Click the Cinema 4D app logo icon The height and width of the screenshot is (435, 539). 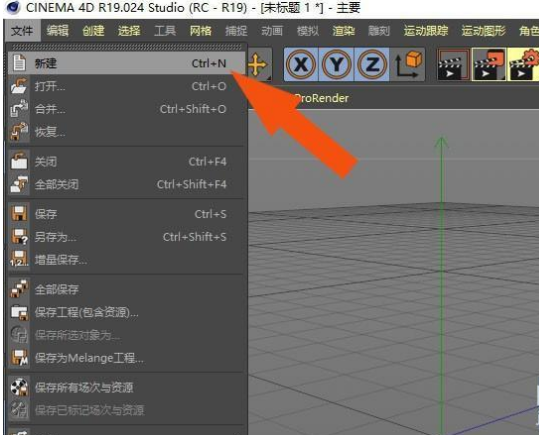[x=13, y=8]
